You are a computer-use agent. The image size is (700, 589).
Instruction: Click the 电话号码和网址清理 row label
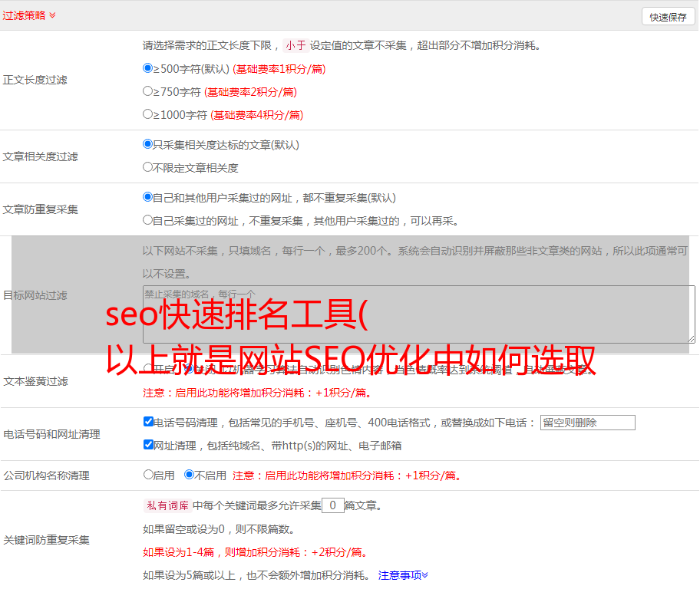click(x=51, y=434)
